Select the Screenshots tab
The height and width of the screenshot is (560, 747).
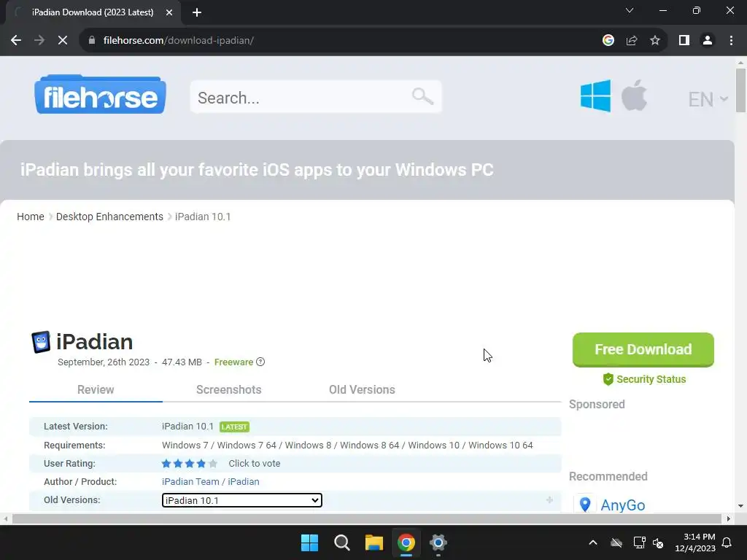click(228, 389)
